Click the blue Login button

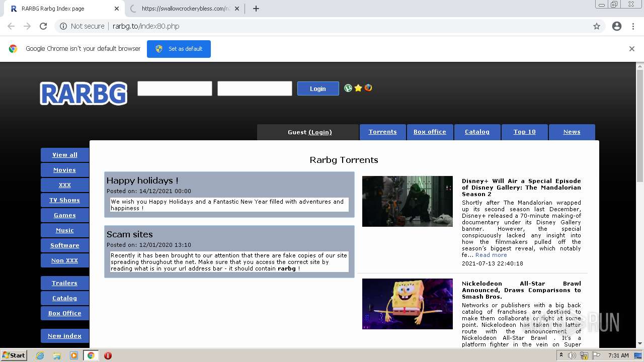click(x=318, y=88)
